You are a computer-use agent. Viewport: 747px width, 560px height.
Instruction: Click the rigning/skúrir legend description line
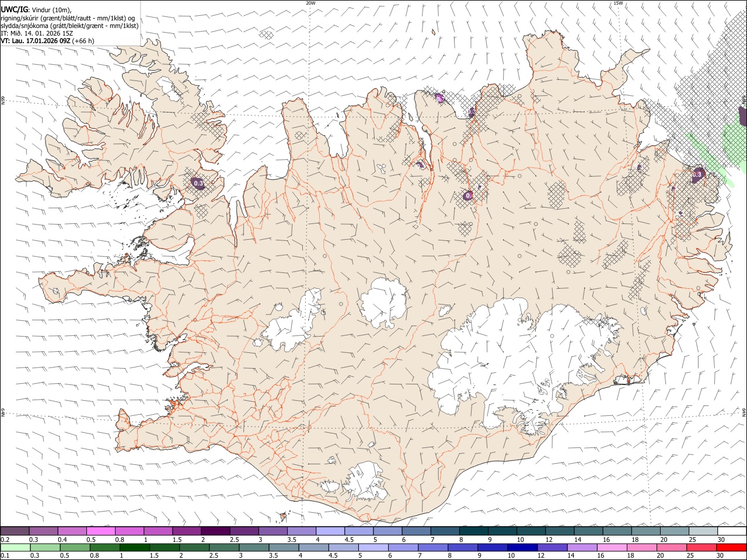[68, 17]
